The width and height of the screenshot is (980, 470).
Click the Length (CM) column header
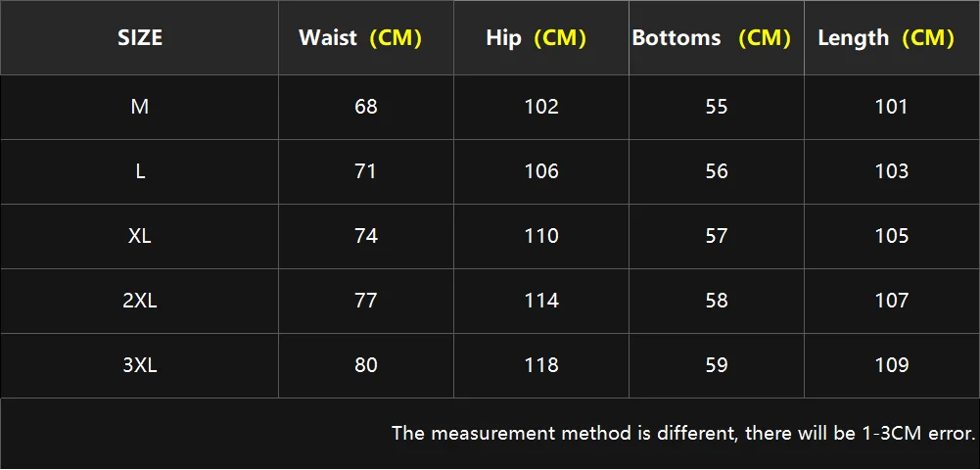(x=886, y=38)
